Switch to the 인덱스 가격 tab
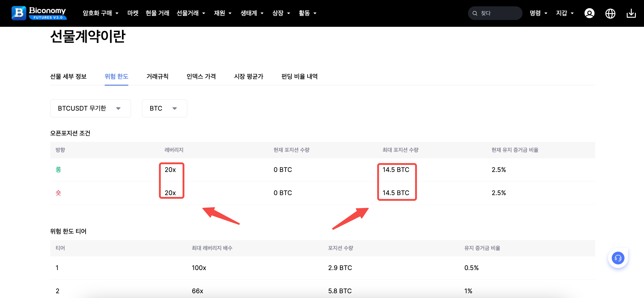 pyautogui.click(x=201, y=76)
